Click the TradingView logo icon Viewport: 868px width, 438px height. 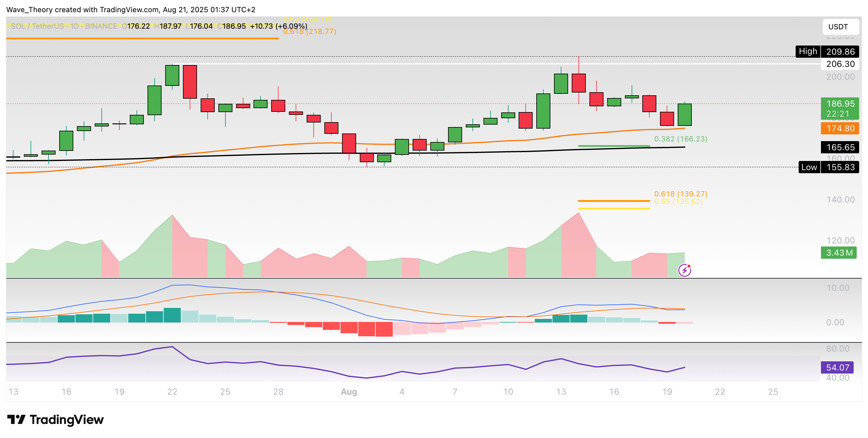point(16,419)
